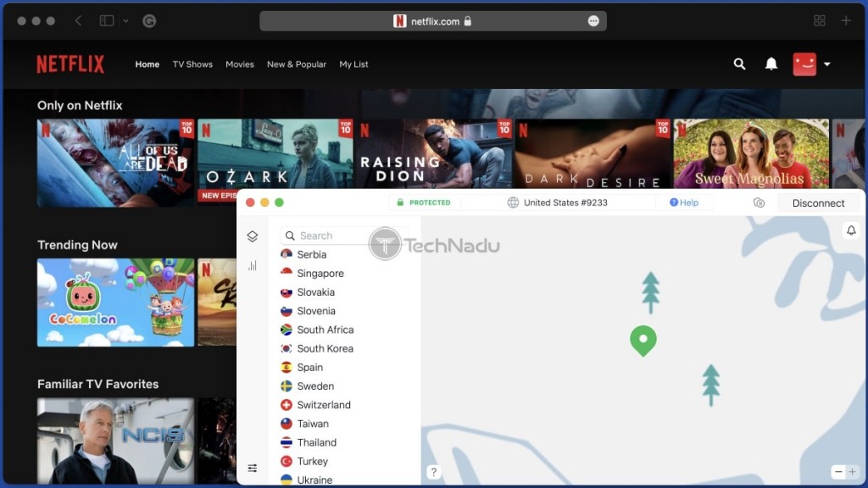Open Dark Desire thumbnail
The width and height of the screenshot is (868, 488).
pos(593,154)
